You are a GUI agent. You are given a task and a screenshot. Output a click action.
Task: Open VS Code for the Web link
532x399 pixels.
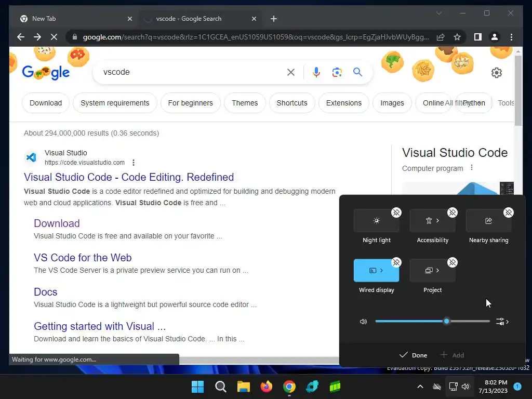(x=83, y=258)
